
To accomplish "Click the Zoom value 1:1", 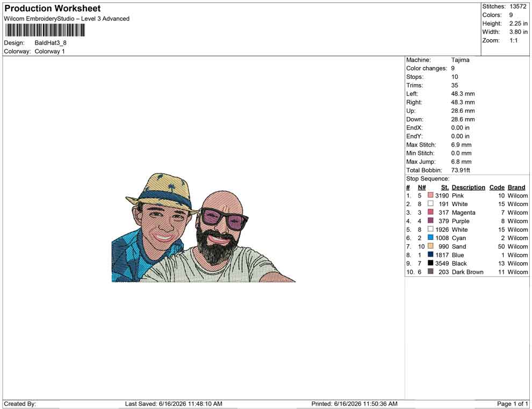I will pos(514,40).
